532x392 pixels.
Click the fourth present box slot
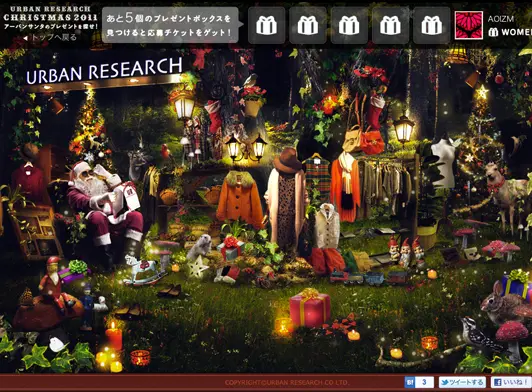[x=391, y=25]
